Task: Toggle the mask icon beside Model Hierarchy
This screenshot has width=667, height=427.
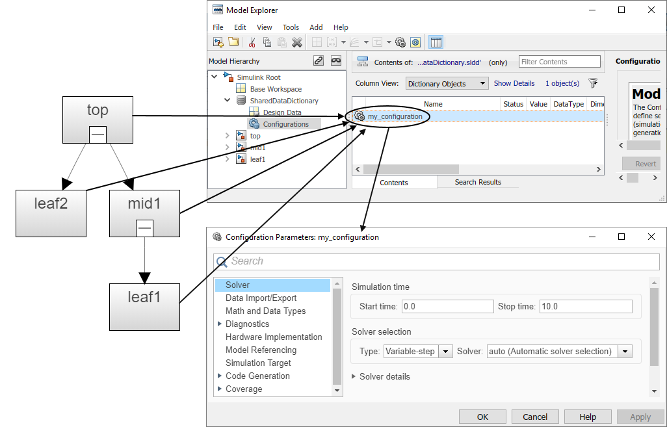Action: [x=336, y=61]
